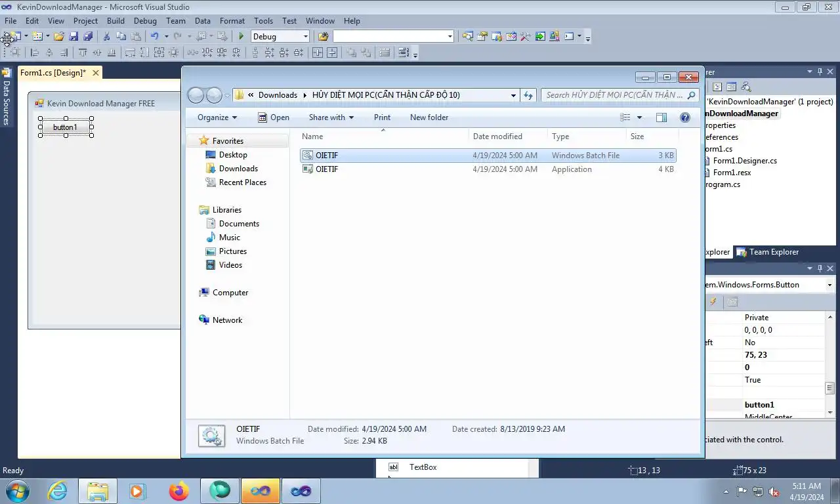Toggle the Explorer preview pane icon
Image resolution: width=840 pixels, height=504 pixels.
coord(661,117)
